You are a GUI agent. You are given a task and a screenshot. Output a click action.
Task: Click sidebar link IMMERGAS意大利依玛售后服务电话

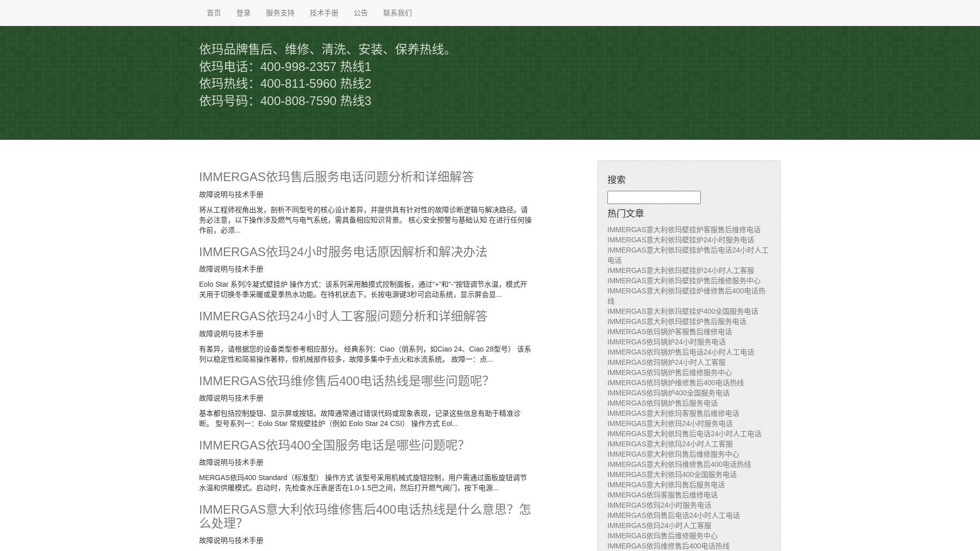(x=666, y=485)
